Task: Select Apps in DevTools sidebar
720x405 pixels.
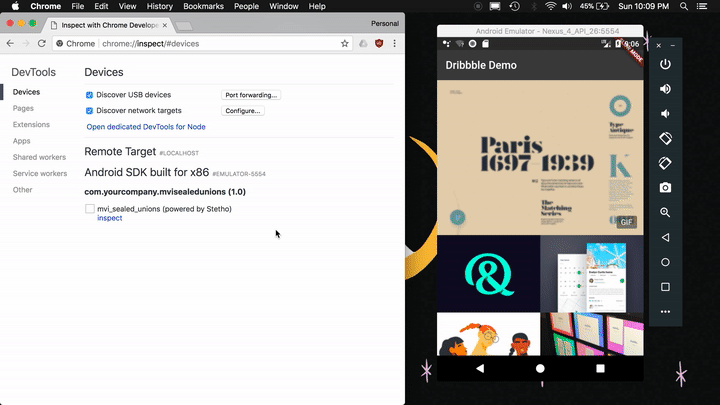Action: 22,141
